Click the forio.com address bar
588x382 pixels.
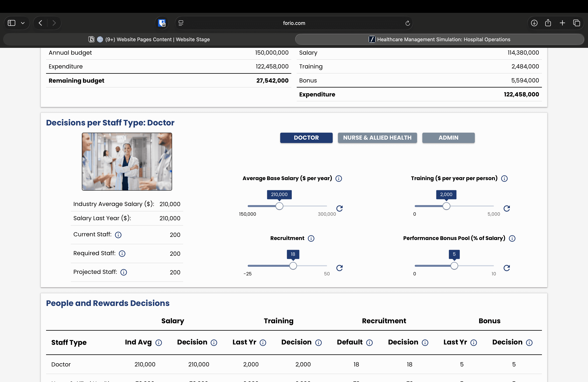(294, 23)
